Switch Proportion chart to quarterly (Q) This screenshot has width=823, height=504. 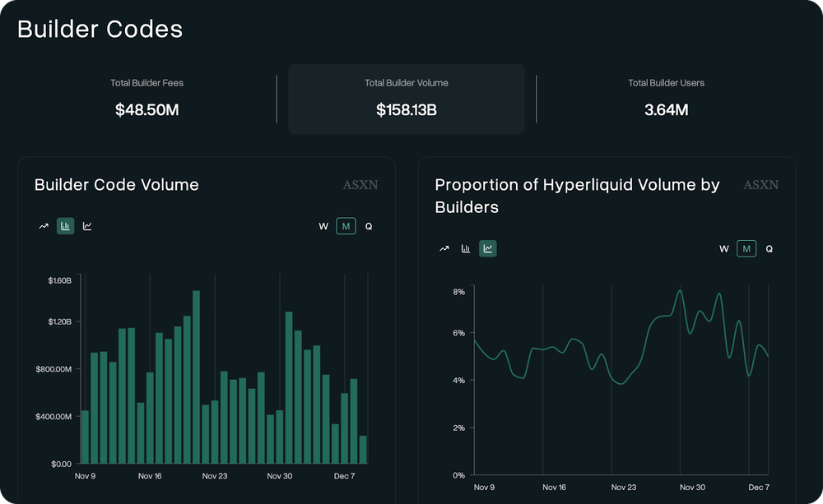(770, 248)
